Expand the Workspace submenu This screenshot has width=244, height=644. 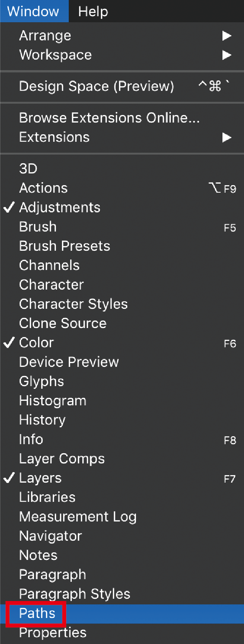(x=56, y=55)
